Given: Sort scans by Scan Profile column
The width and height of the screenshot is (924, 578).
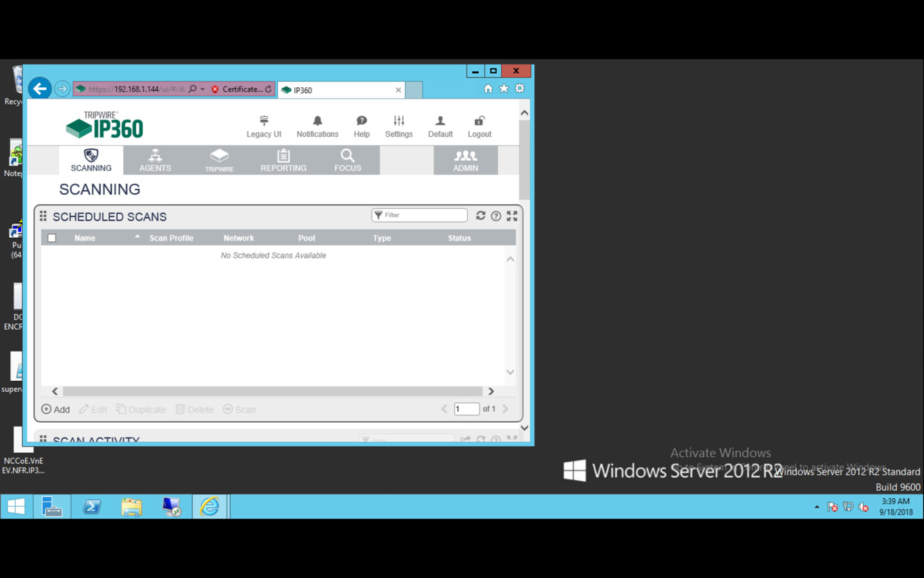Looking at the screenshot, I should (171, 238).
